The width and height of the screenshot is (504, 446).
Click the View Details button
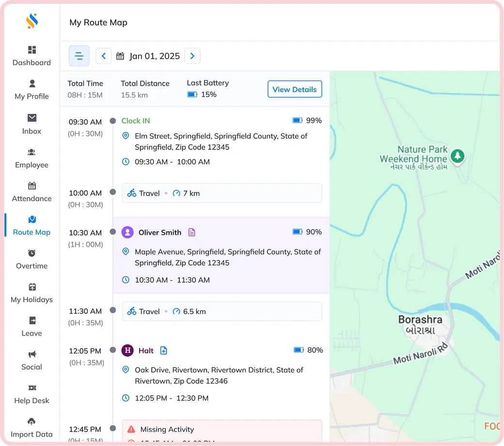pos(295,89)
